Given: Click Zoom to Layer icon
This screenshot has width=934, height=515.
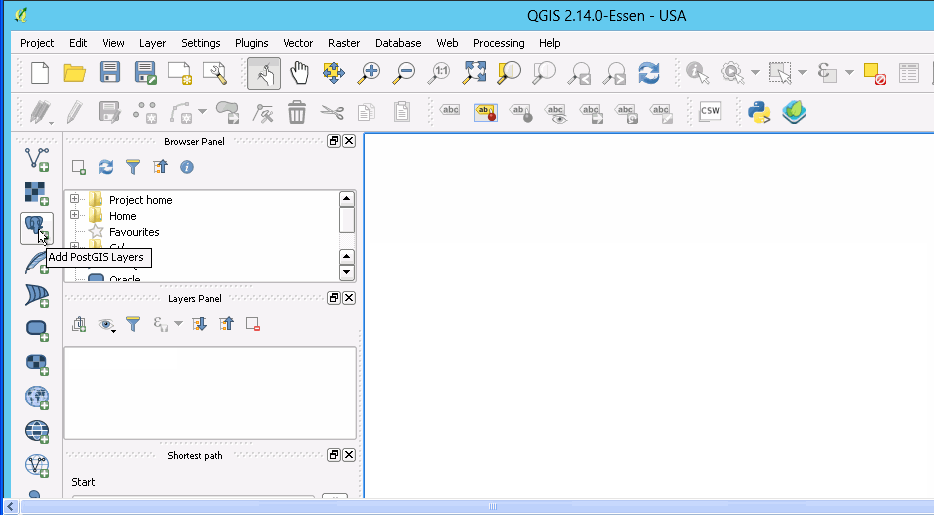Looking at the screenshot, I should 544,73.
